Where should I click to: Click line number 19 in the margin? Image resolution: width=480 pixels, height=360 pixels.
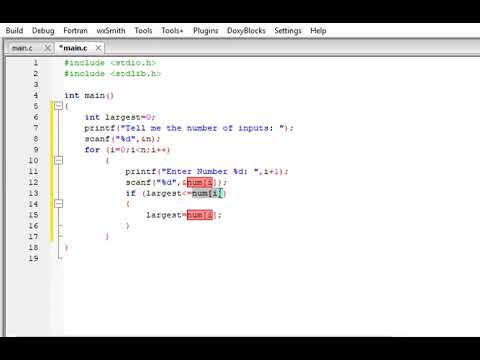click(33, 258)
